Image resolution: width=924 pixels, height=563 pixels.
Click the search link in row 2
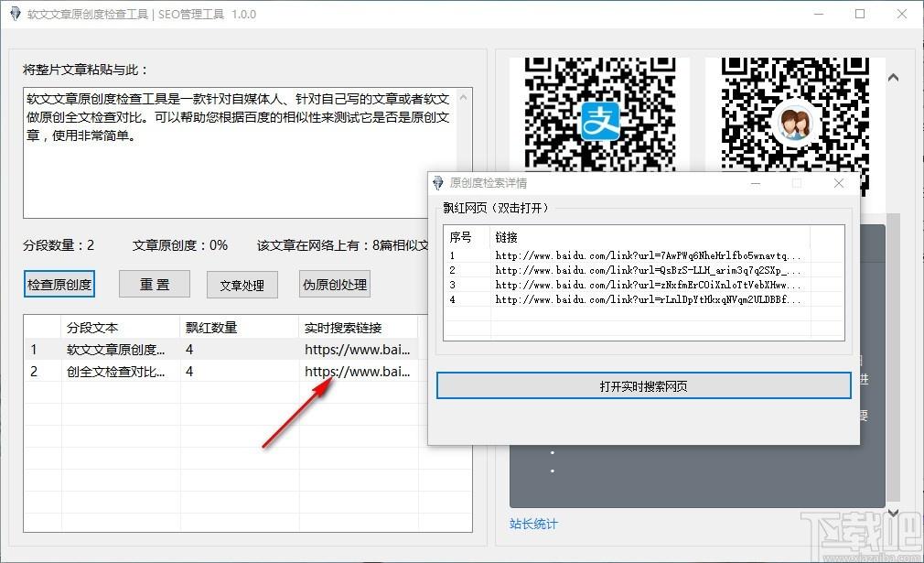click(x=357, y=372)
